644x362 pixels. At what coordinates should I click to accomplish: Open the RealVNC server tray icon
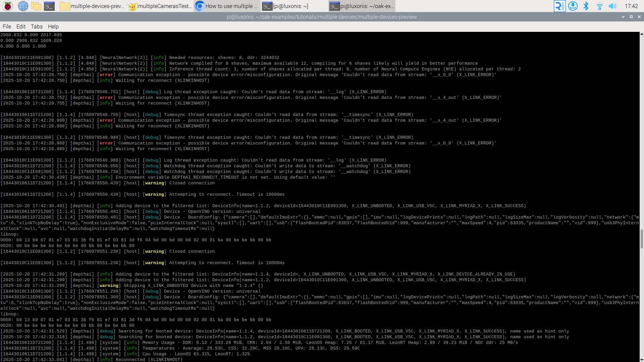point(559,6)
